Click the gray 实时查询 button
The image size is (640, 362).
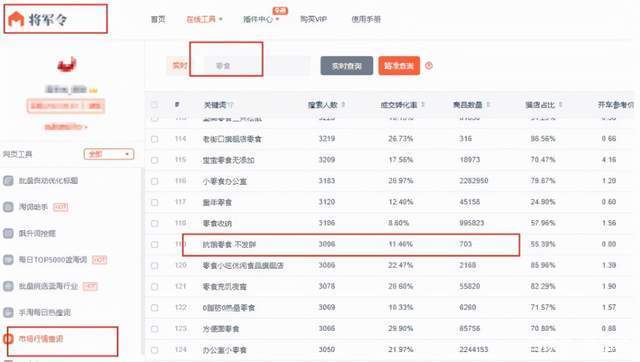coord(347,66)
